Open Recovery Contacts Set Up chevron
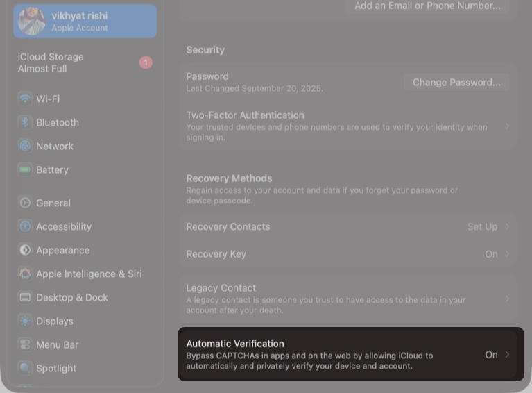 [x=508, y=227]
